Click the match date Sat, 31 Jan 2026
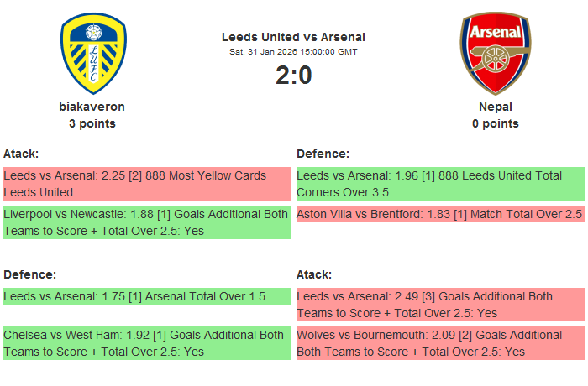Image resolution: width=588 pixels, height=386 pixels. 293,52
